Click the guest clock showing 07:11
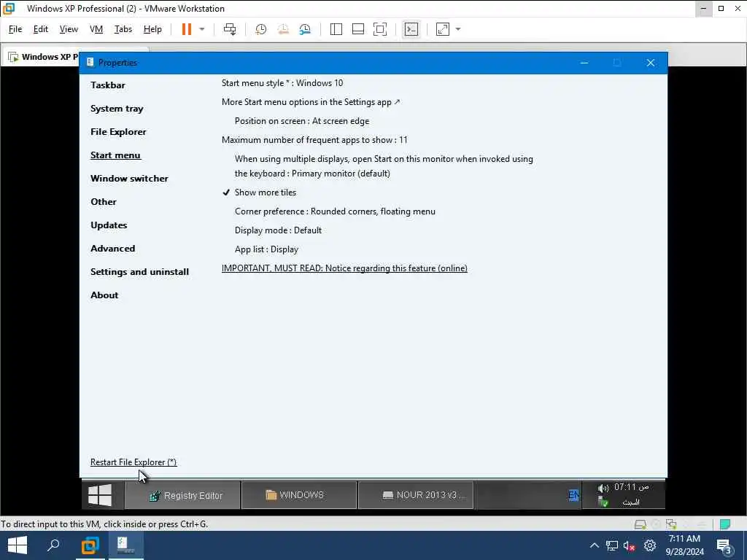This screenshot has width=747, height=560. (x=631, y=487)
